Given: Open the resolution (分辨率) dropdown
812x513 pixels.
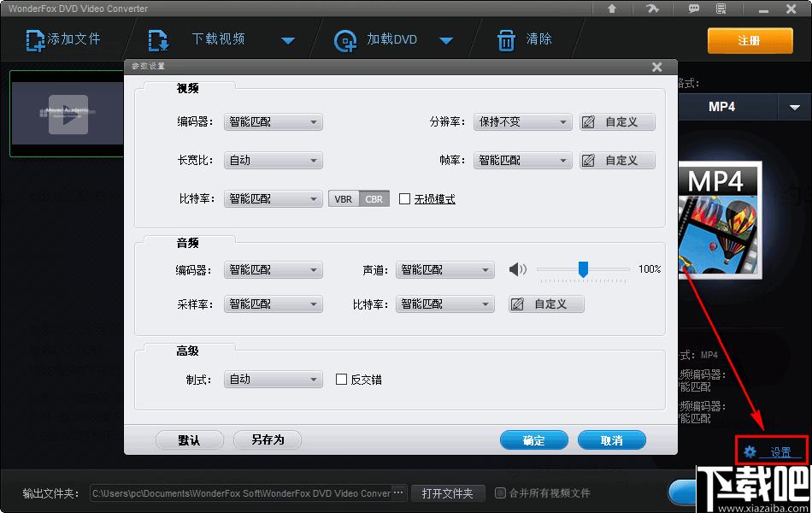Looking at the screenshot, I should coord(522,121).
